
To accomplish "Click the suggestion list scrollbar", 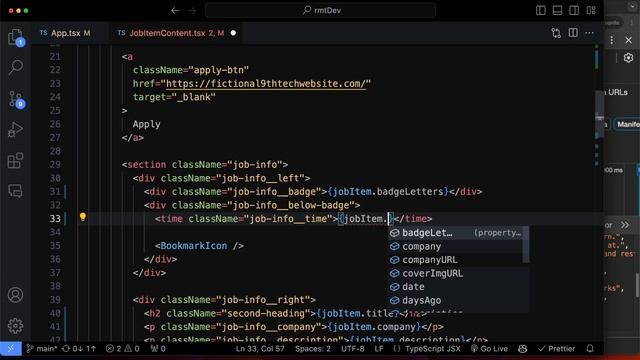I will click(x=526, y=245).
